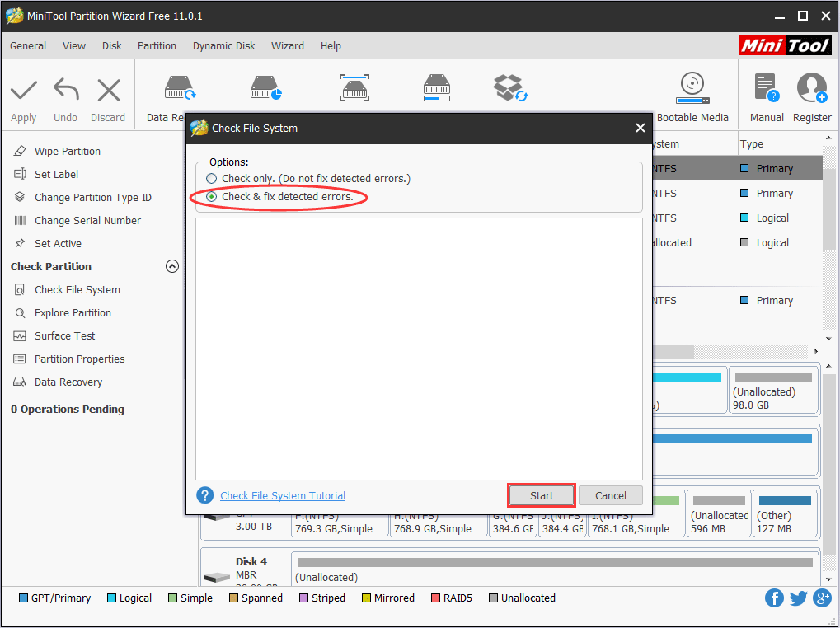Launch Surface Test from sidebar

click(64, 335)
